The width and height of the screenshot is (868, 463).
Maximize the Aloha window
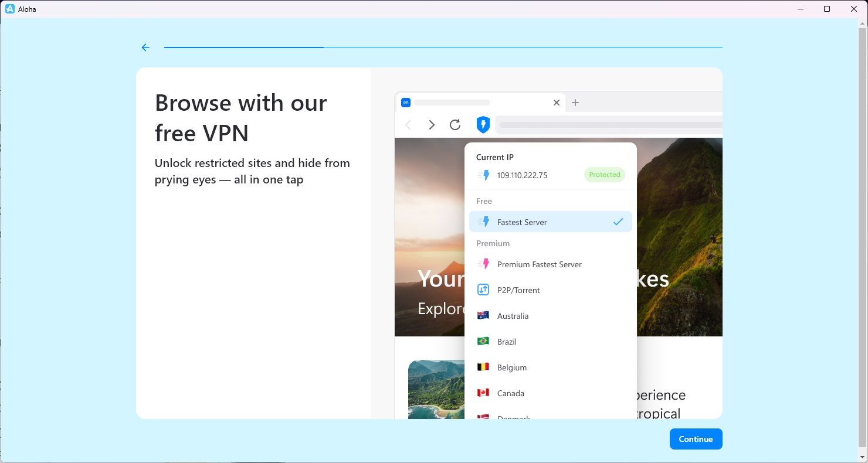(827, 9)
